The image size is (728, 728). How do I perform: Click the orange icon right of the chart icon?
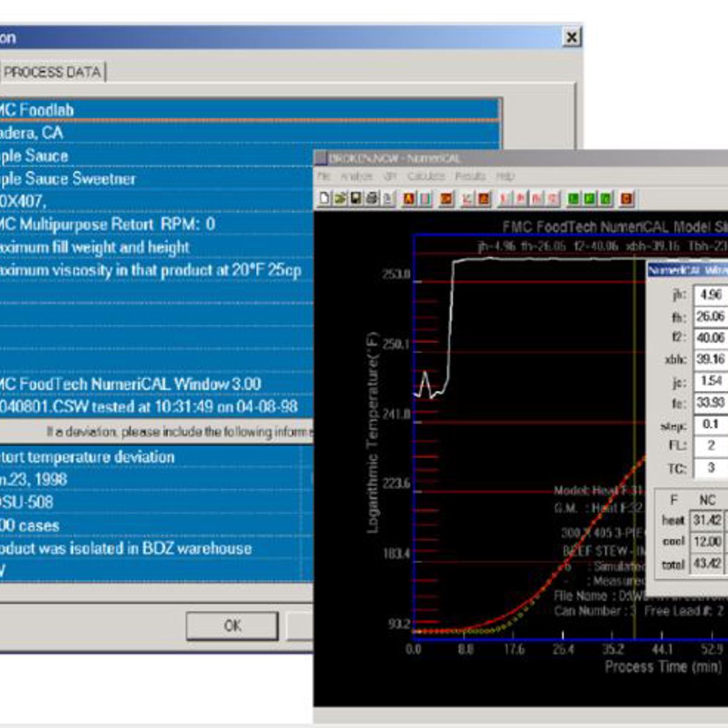click(x=484, y=198)
